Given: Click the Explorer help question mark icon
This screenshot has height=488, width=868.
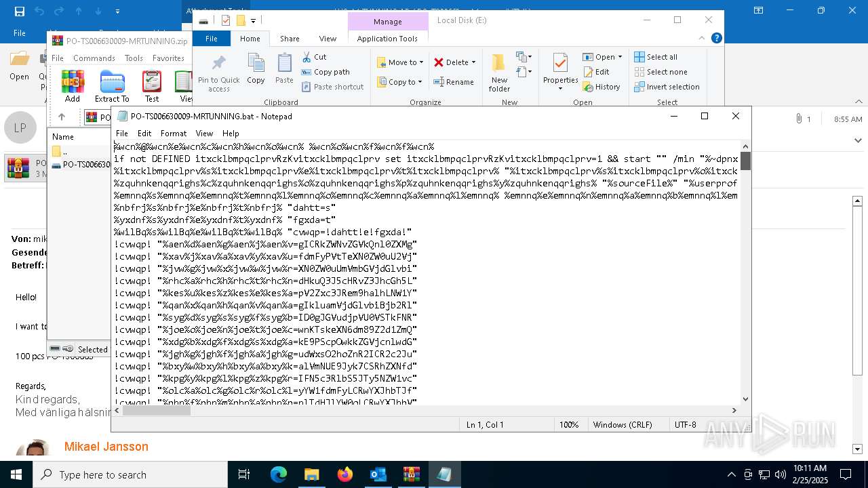Looking at the screenshot, I should pyautogui.click(x=716, y=39).
